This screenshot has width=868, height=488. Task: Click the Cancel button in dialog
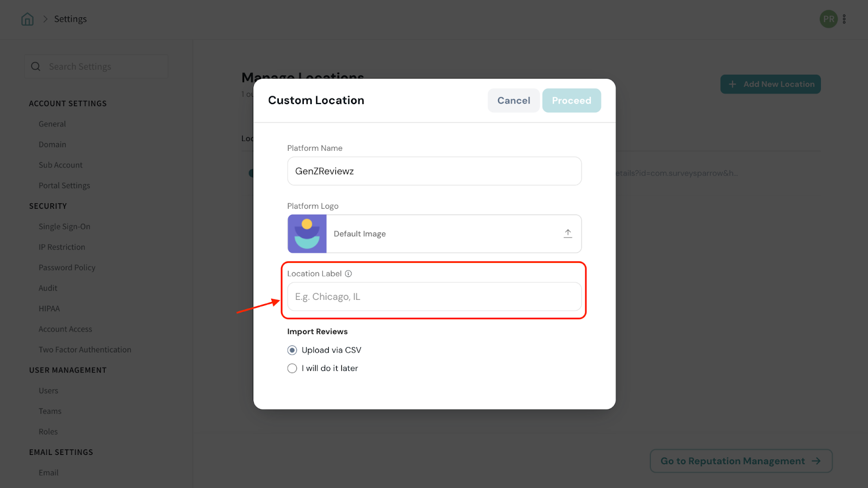pyautogui.click(x=513, y=100)
